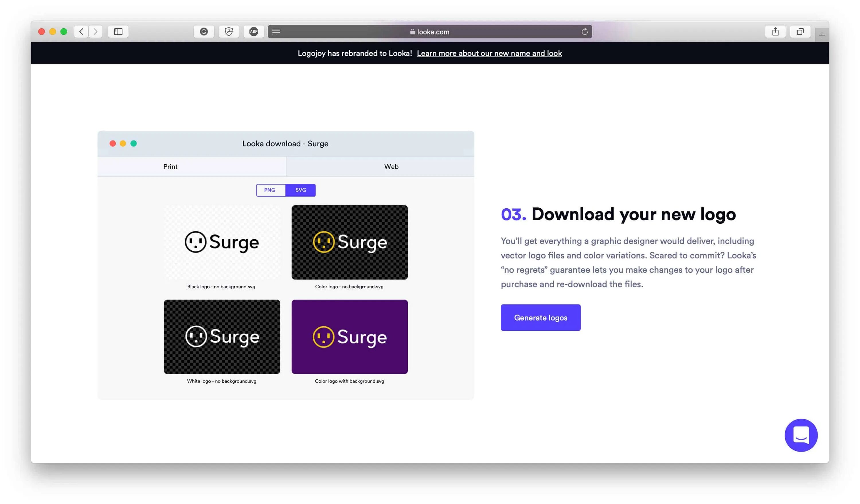This screenshot has height=504, width=860.
Task: Select the purple background Surge logo thumbnail
Action: (x=349, y=337)
